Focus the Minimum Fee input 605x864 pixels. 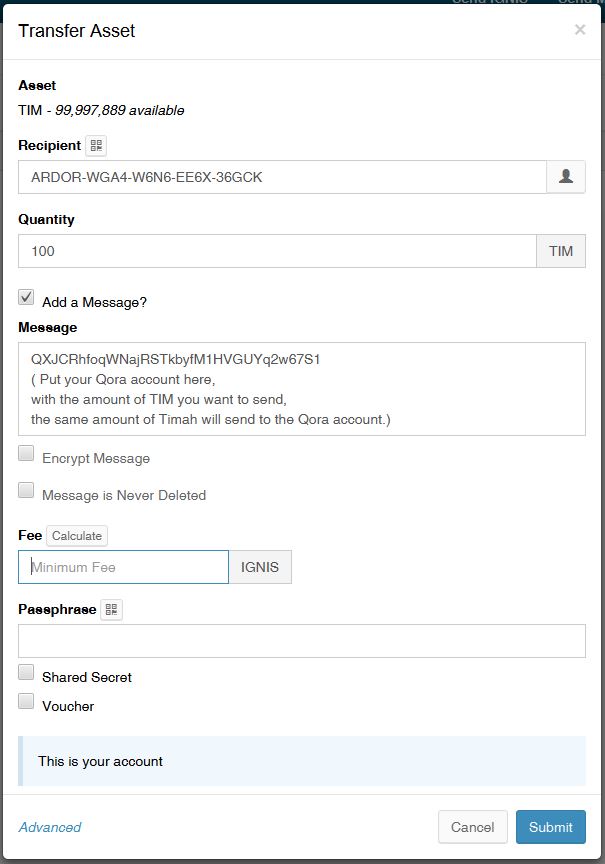[x=123, y=567]
